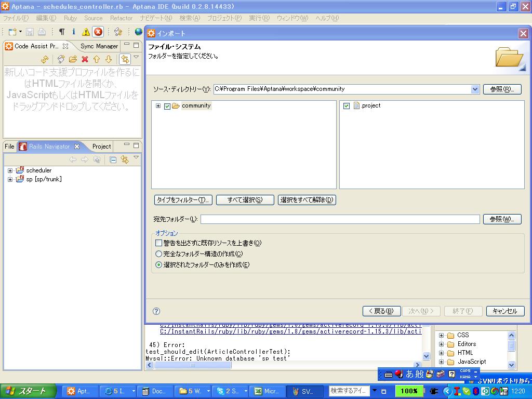Minimize the Code Assist panel
Viewport: 532px width, 399px height.
pos(127,45)
